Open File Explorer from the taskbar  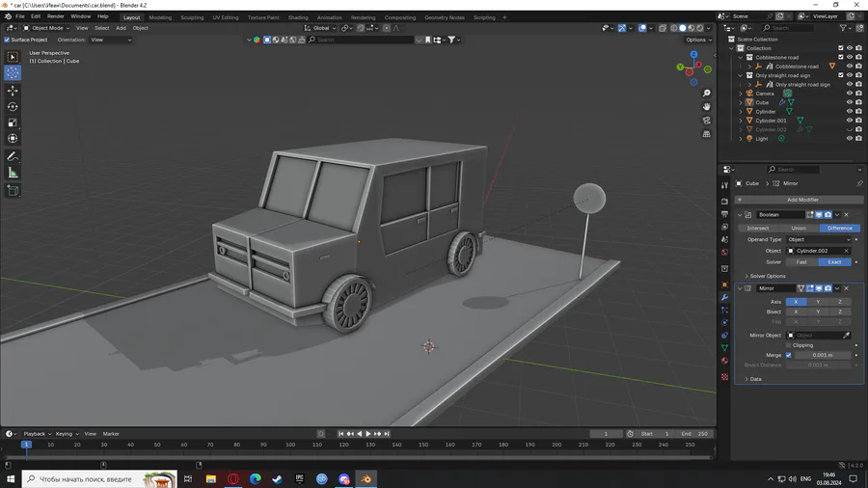point(211,479)
